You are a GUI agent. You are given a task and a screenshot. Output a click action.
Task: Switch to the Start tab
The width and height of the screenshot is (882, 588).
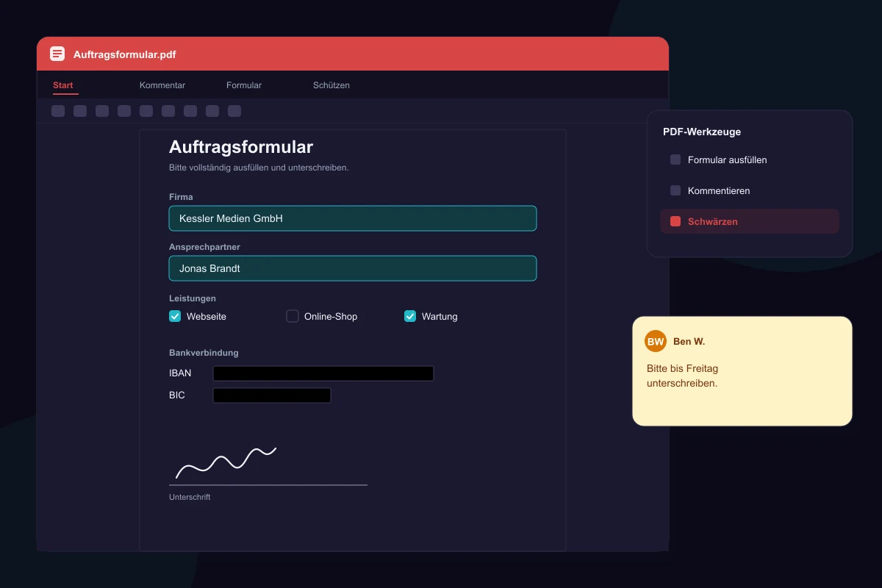[63, 85]
